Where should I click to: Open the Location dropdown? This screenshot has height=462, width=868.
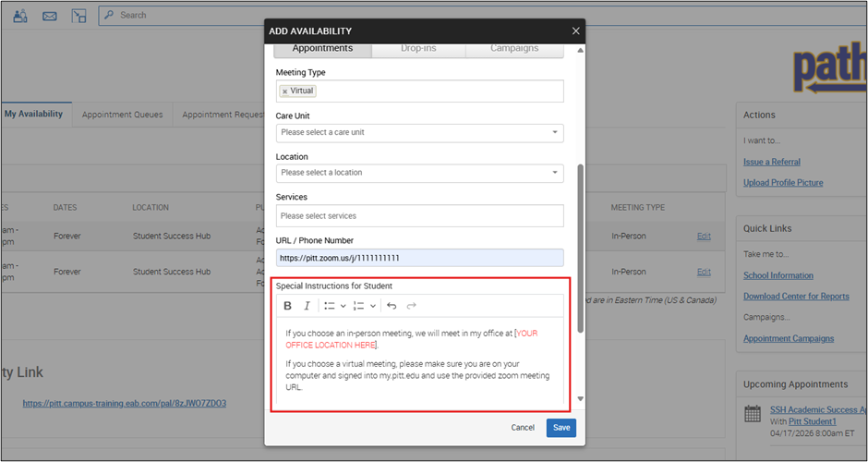pyautogui.click(x=419, y=174)
